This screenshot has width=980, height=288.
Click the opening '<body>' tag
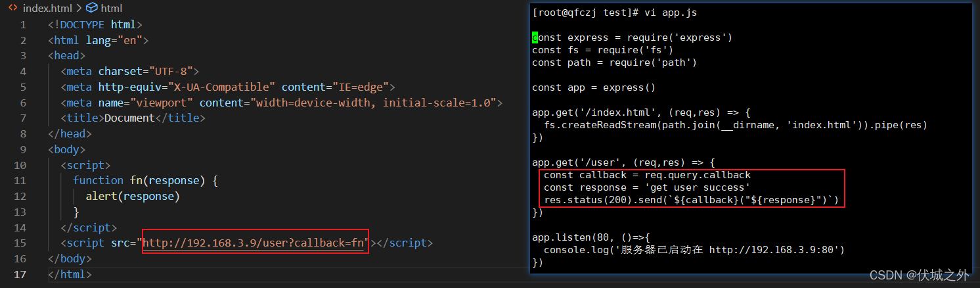[66, 149]
